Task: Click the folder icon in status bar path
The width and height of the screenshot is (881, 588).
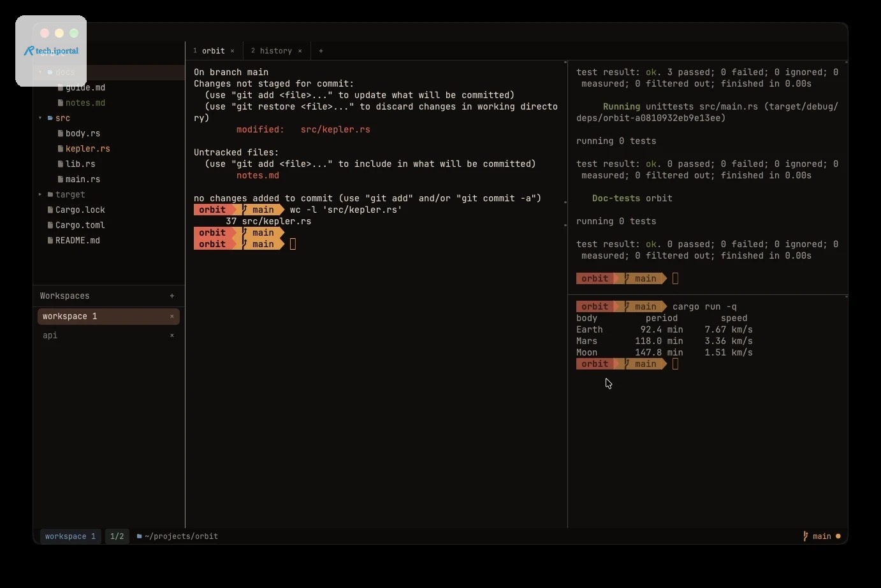Action: coord(139,536)
